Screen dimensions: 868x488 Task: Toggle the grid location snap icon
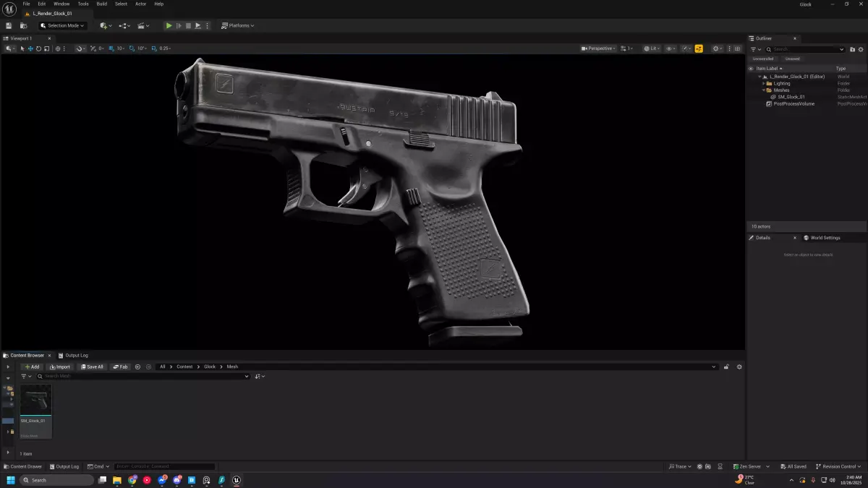coord(111,48)
